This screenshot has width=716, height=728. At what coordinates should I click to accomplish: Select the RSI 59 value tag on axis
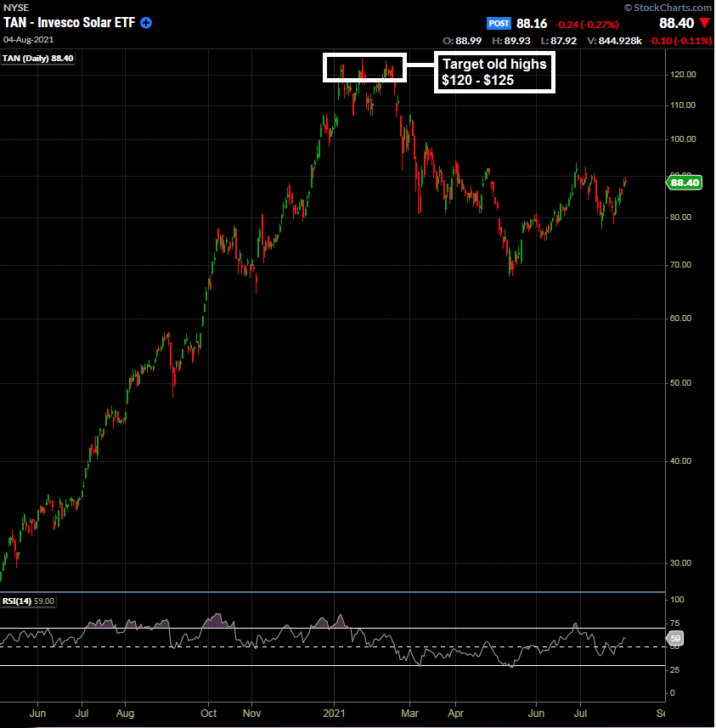(x=674, y=639)
